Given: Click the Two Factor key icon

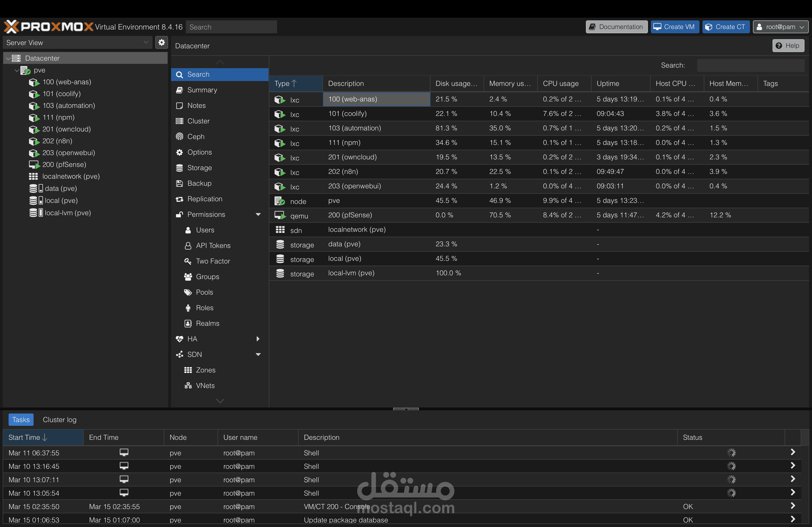Looking at the screenshot, I should (188, 261).
